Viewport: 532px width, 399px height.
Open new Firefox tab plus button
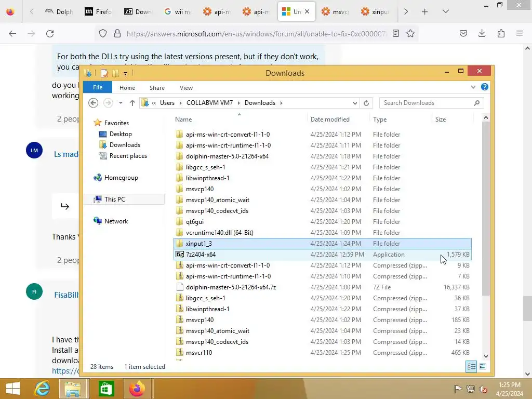point(424,11)
